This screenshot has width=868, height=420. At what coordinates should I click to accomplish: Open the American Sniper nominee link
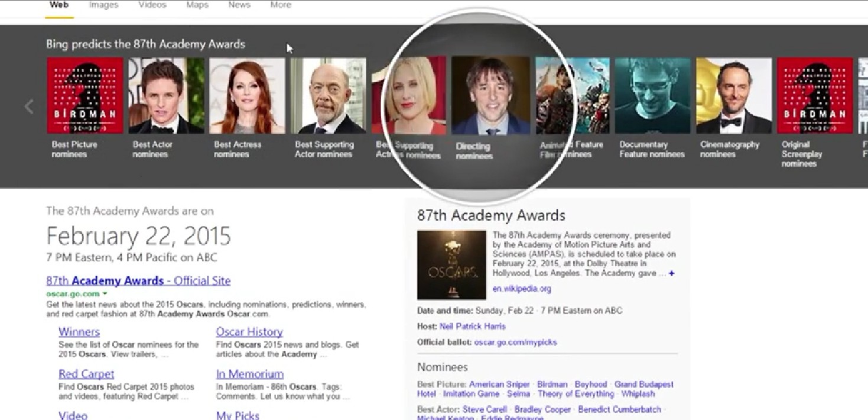[x=500, y=385]
